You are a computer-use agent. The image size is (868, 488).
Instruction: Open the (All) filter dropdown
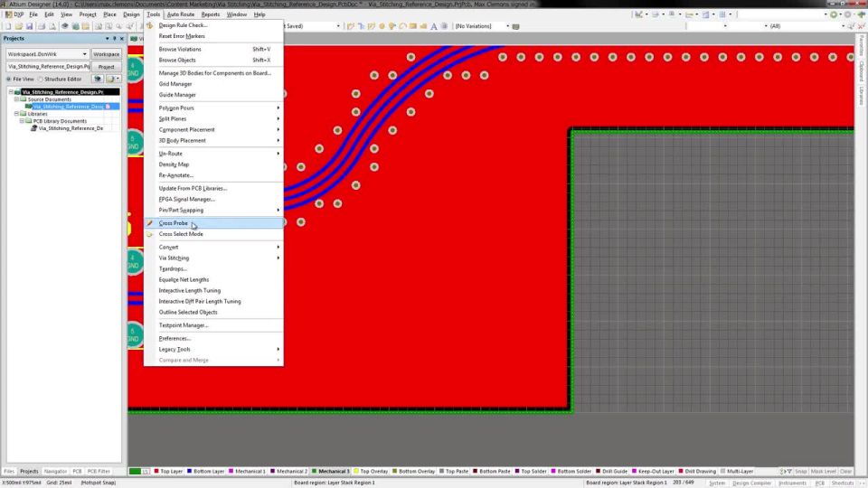coord(843,26)
